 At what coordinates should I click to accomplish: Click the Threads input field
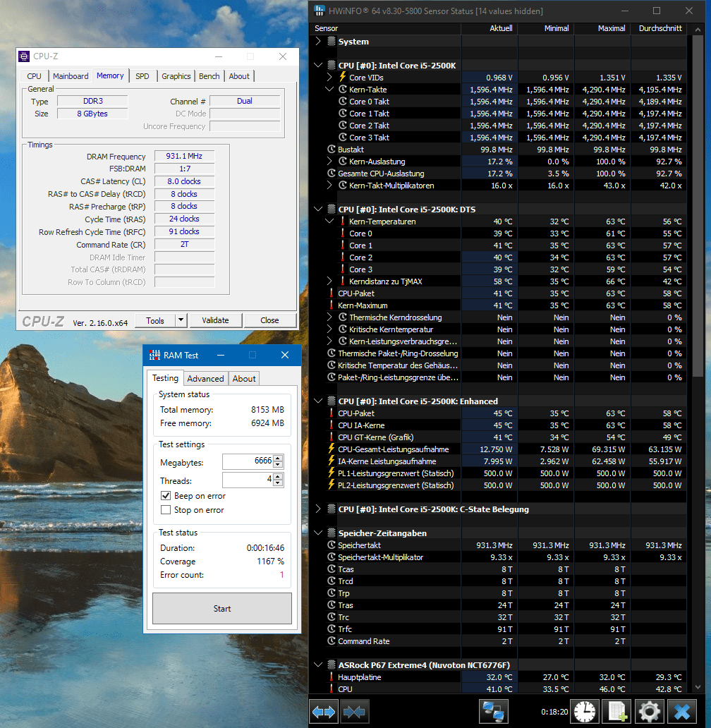click(248, 480)
